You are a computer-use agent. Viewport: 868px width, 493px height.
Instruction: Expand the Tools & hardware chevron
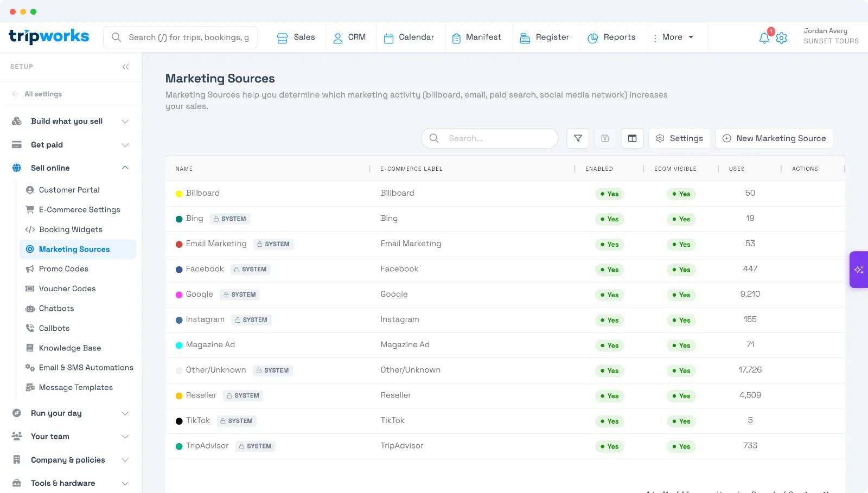(x=125, y=483)
